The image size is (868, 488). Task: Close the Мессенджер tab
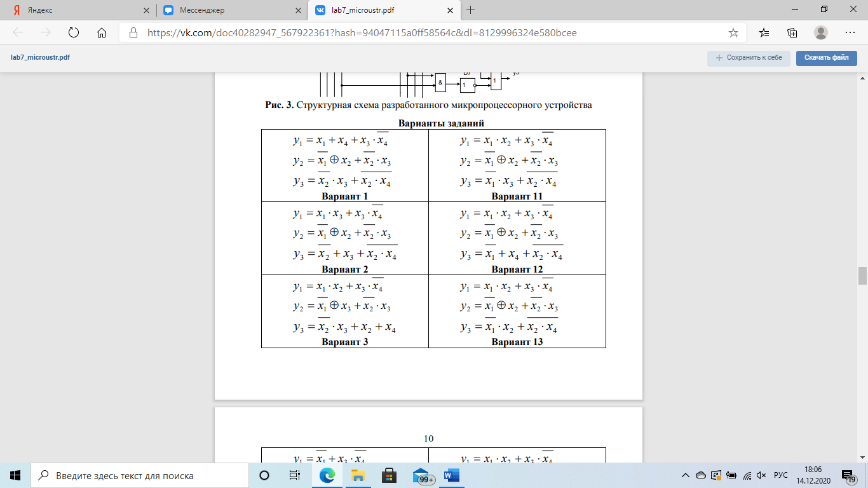[x=298, y=11]
